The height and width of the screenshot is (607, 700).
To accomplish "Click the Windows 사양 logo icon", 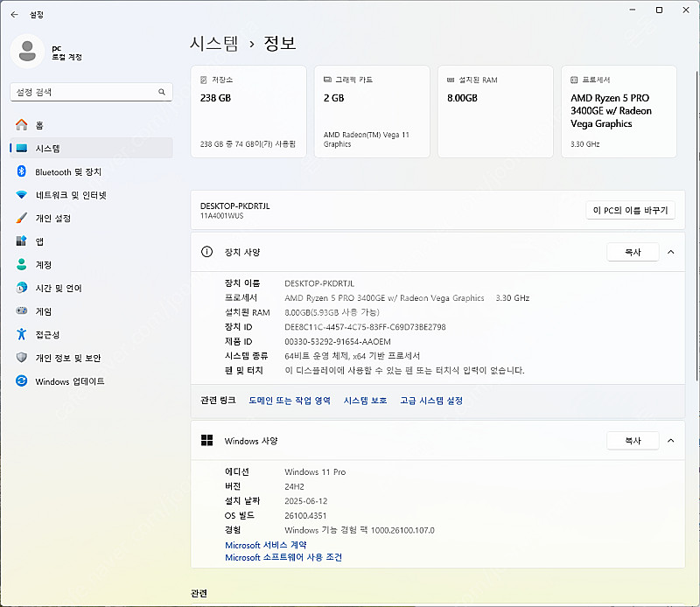I will 206,441.
